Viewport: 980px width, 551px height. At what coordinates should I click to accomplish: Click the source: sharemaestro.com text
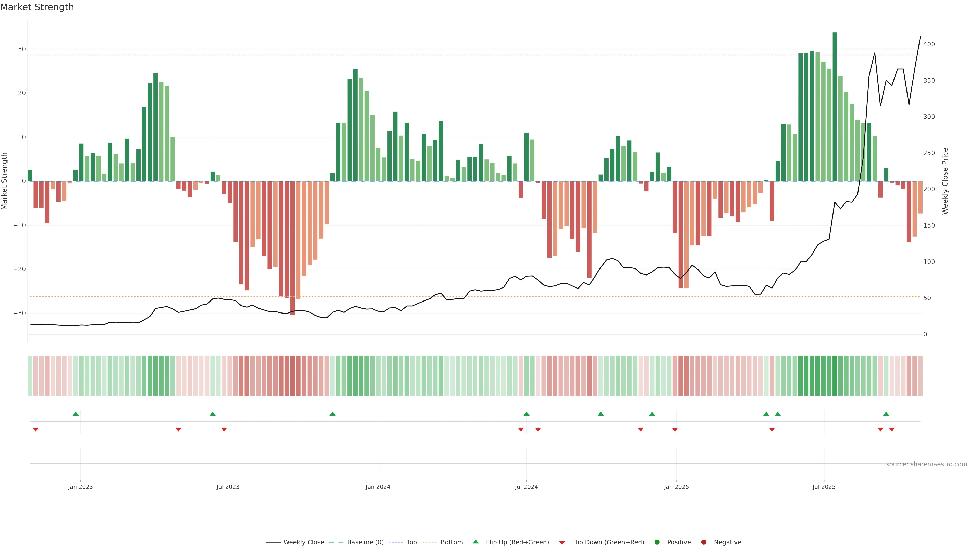pos(926,464)
